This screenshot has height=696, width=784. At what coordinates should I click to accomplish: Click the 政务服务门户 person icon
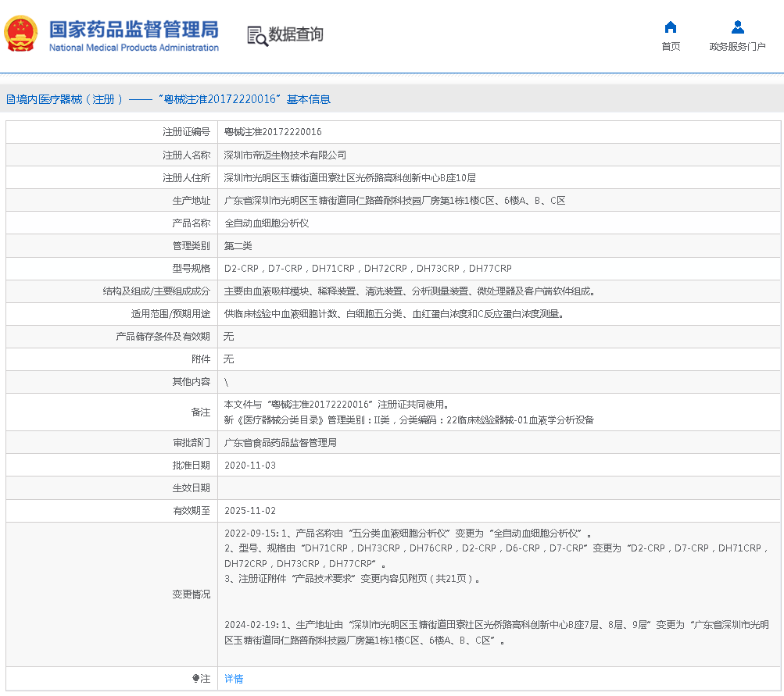point(737,27)
